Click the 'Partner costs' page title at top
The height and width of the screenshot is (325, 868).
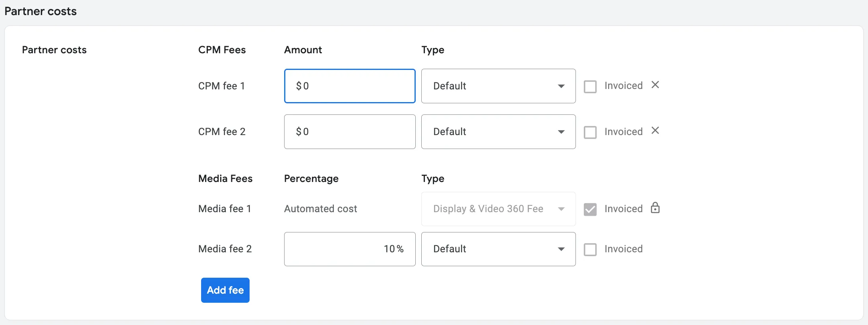(41, 11)
